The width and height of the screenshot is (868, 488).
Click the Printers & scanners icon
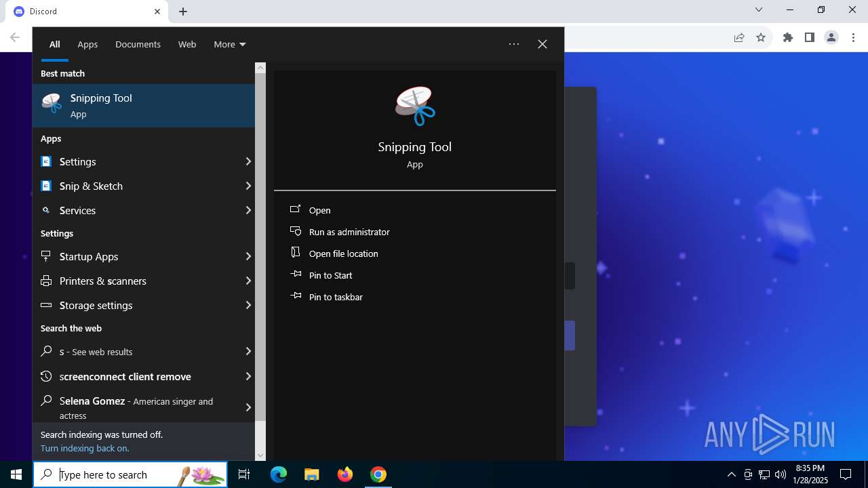coord(46,281)
